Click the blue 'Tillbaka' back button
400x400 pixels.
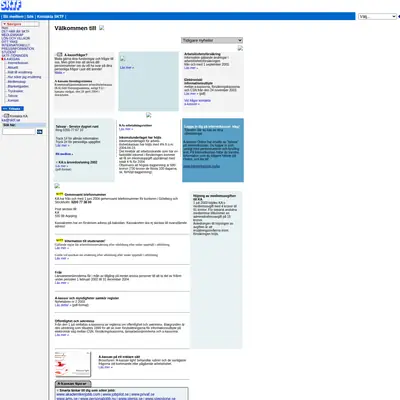[12, 109]
